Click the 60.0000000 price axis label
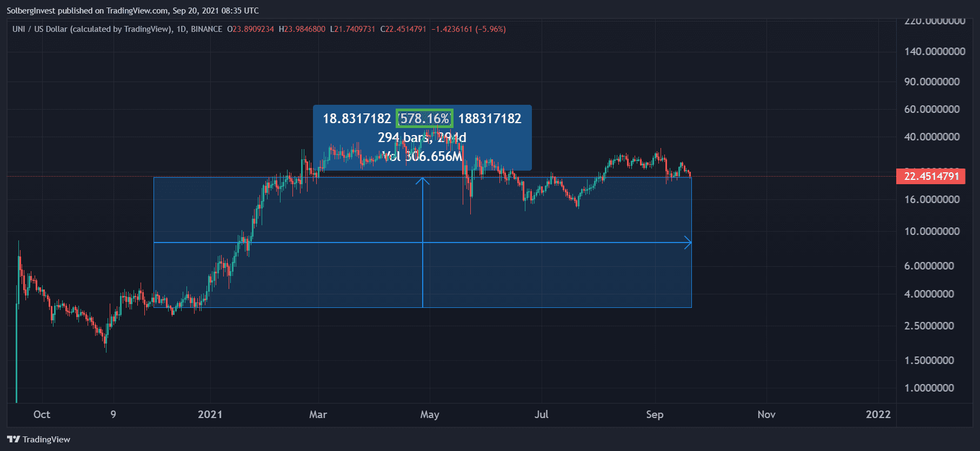 [x=932, y=109]
